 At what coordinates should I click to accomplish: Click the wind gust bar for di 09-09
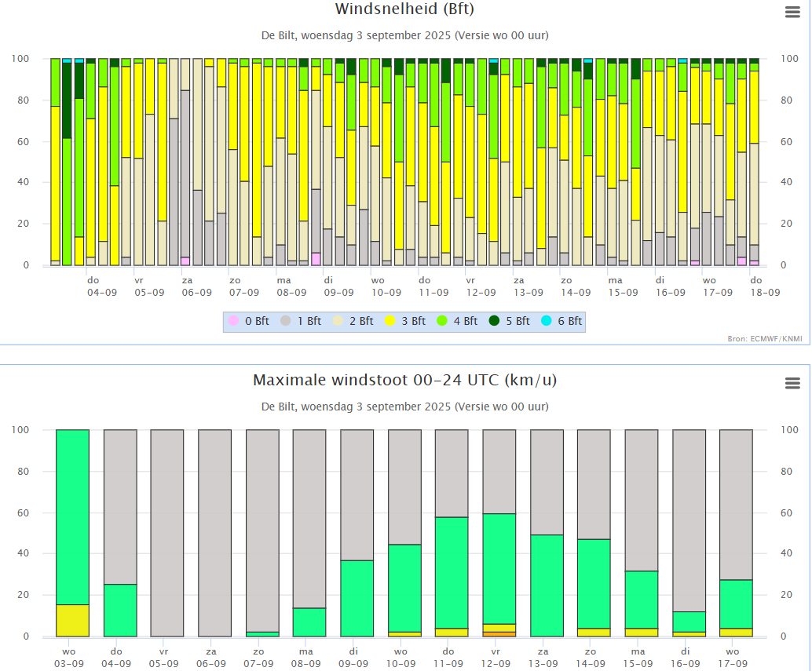357,533
